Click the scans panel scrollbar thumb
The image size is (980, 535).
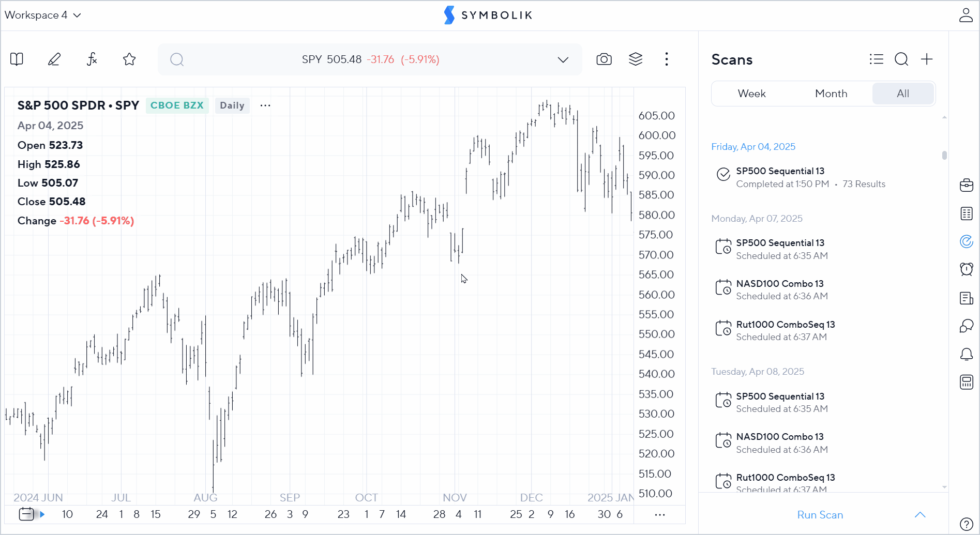(x=944, y=155)
